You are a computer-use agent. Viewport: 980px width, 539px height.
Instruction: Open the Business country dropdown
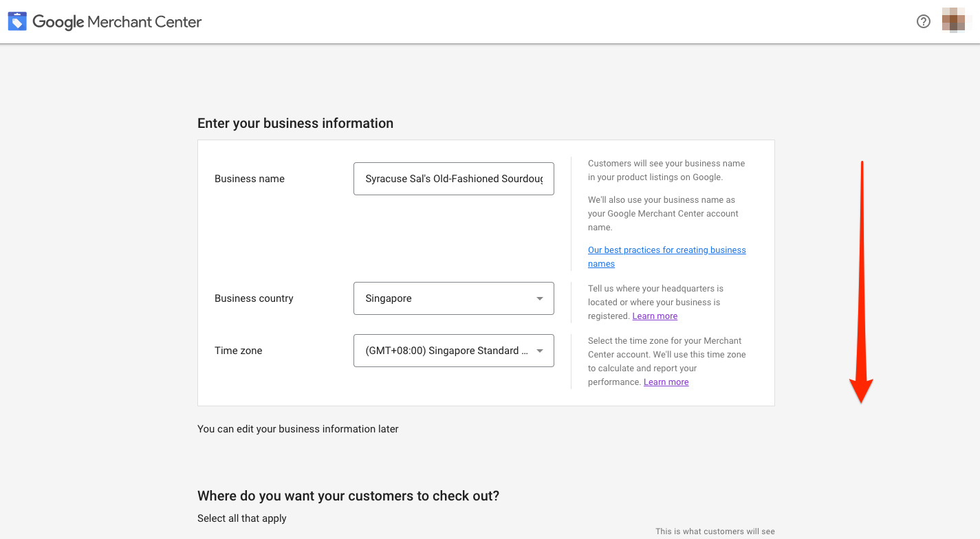454,298
